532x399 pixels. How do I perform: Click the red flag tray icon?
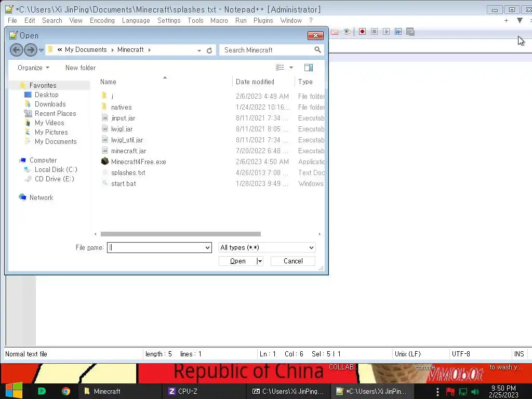450,392
